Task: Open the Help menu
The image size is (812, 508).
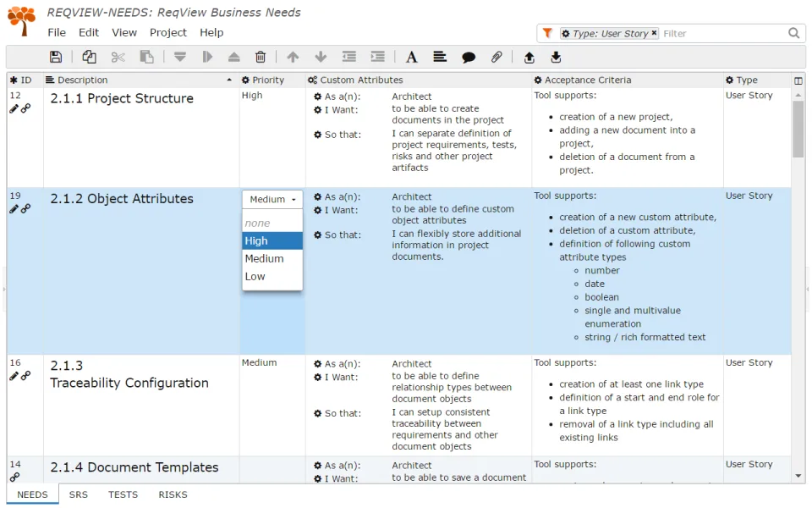Action: [211, 33]
